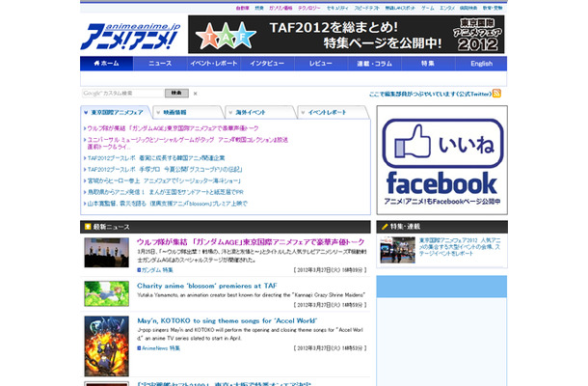Switch to the English site version

(481, 64)
